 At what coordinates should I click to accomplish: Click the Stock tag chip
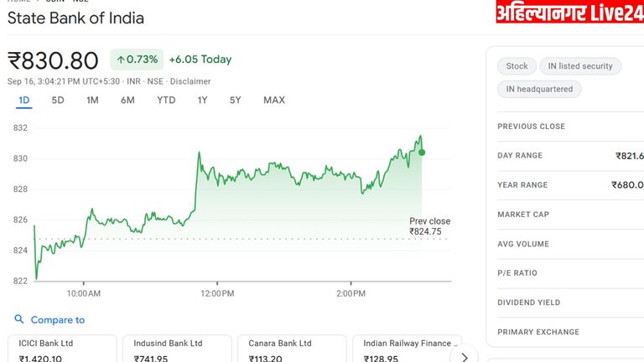pos(517,66)
